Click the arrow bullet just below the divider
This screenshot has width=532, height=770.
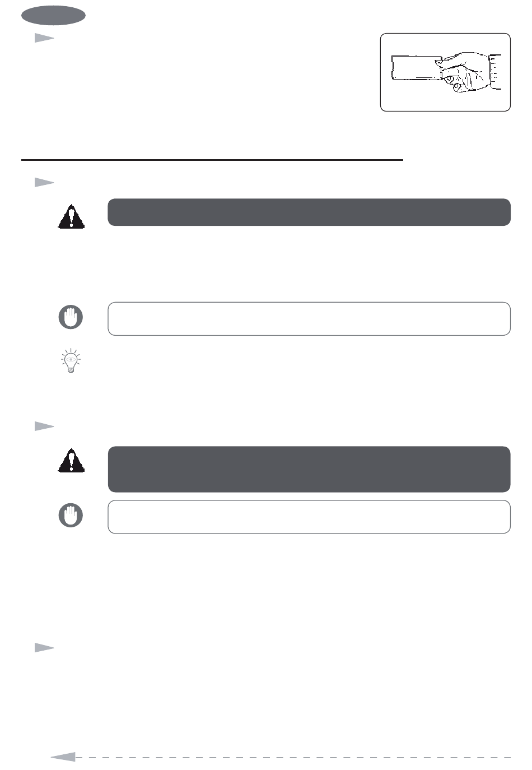(44, 182)
